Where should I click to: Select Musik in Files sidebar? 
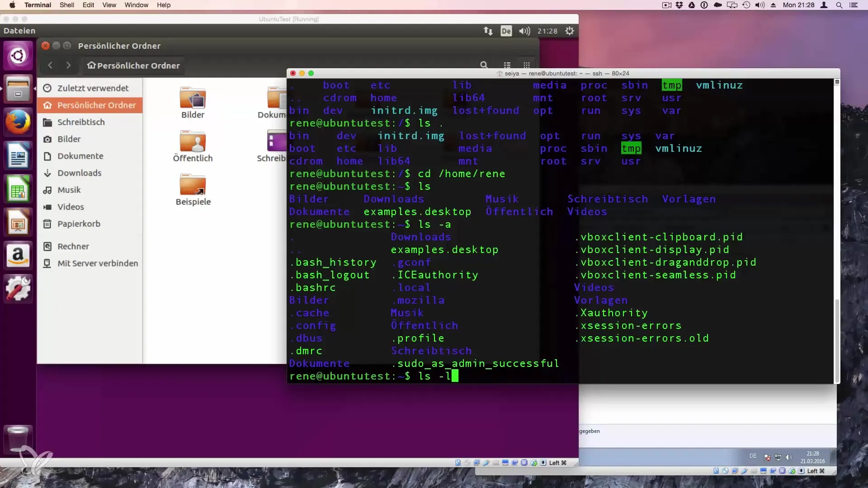pyautogui.click(x=90, y=190)
